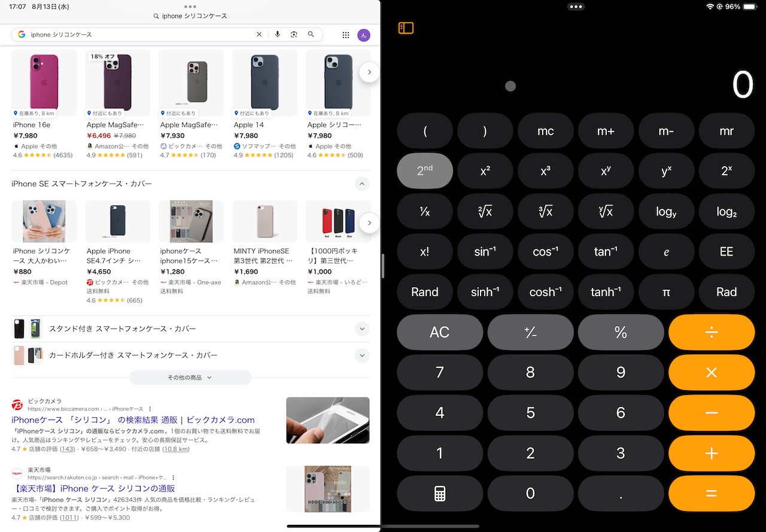Tap the minus operator key
Viewport: 766px width, 532px height.
pyautogui.click(x=712, y=413)
